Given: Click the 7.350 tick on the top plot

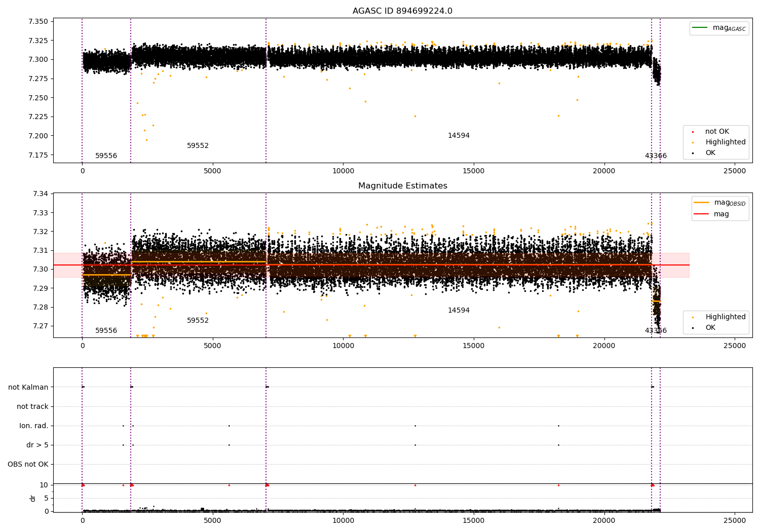Looking at the screenshot, I should coord(38,22).
